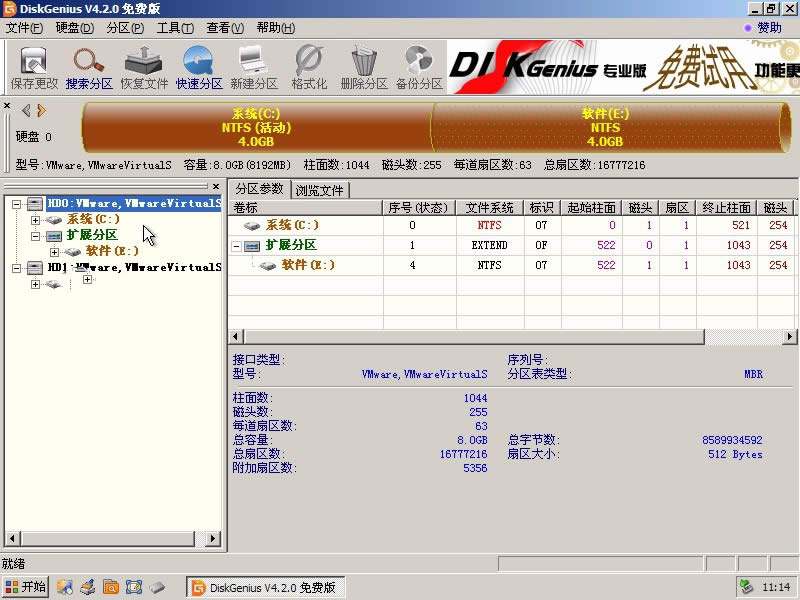Open the 工具 menu
The width and height of the screenshot is (800, 600).
pos(175,28)
